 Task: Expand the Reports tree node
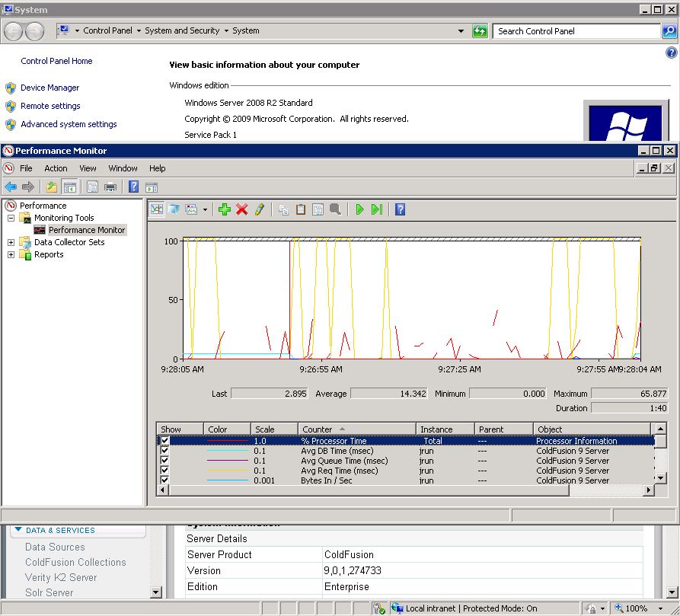11,254
